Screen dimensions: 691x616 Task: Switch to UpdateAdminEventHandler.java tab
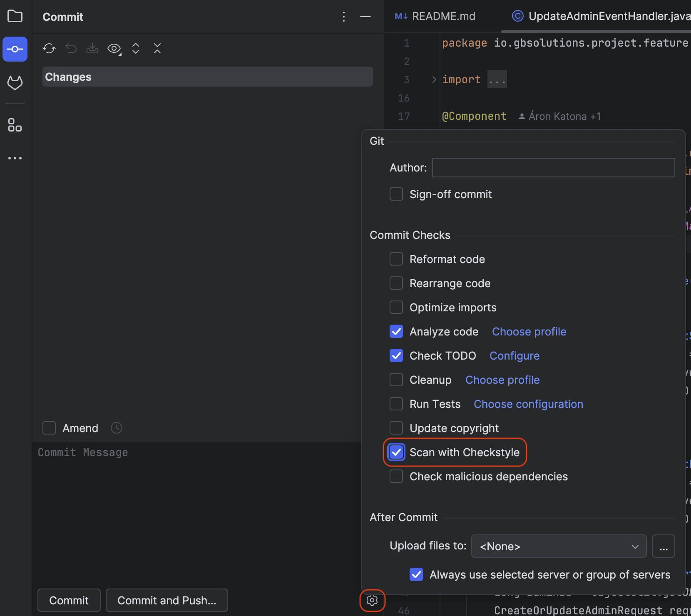click(x=601, y=16)
